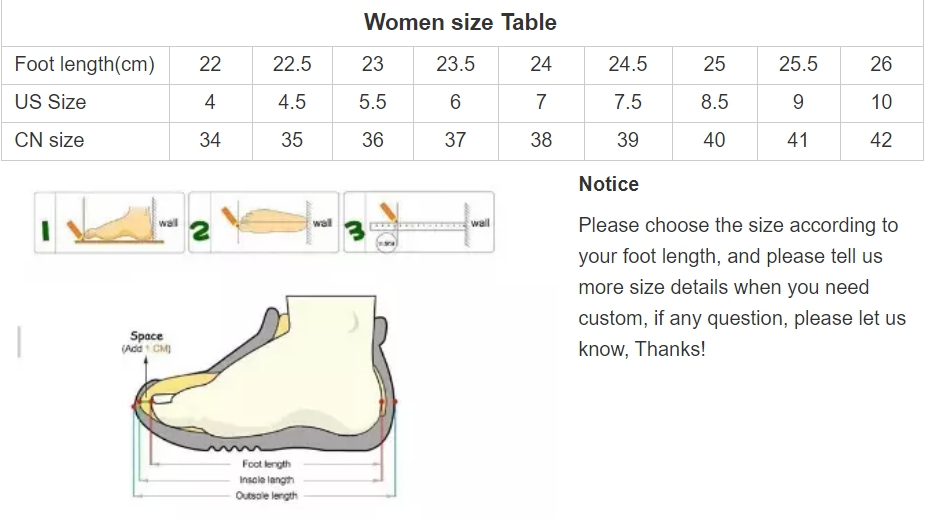927x519 pixels.
Task: Click the Space (Add 1 CM) label
Action: (146, 342)
